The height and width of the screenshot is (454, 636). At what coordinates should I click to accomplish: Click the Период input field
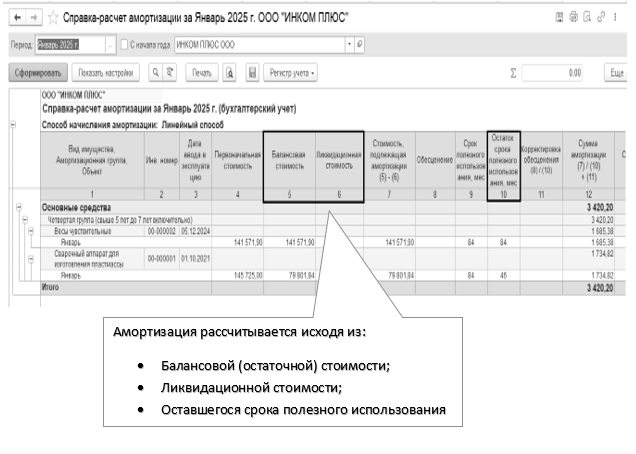pyautogui.click(x=70, y=45)
